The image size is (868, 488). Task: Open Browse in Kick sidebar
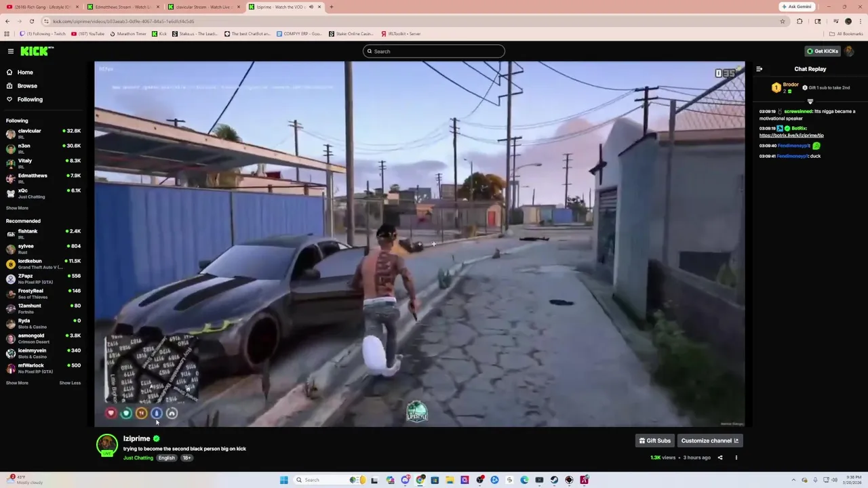click(22, 86)
